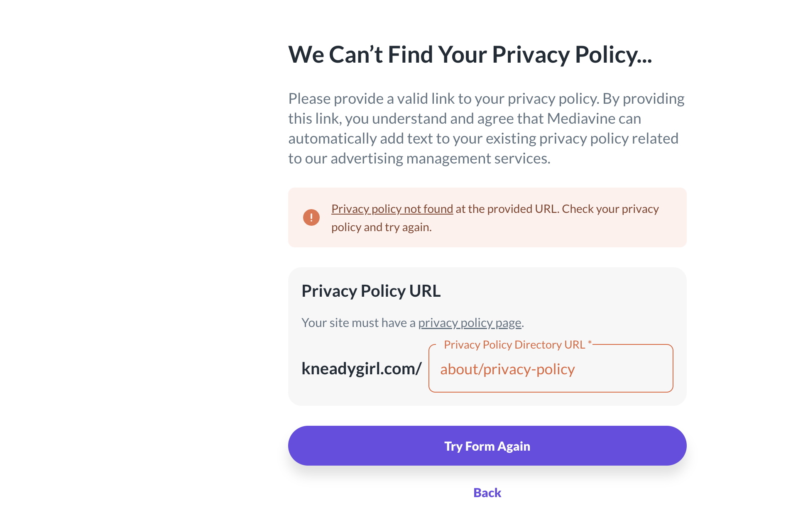Click the 'Please provide a valid link' paragraph

point(486,129)
